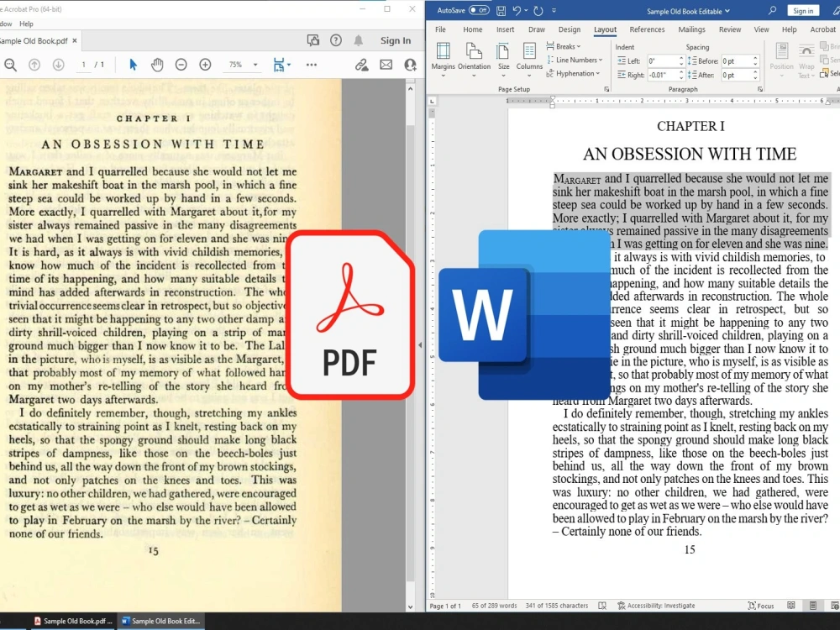Open the Acrobat zoom percentage dropdown
This screenshot has width=840, height=630.
coord(255,65)
